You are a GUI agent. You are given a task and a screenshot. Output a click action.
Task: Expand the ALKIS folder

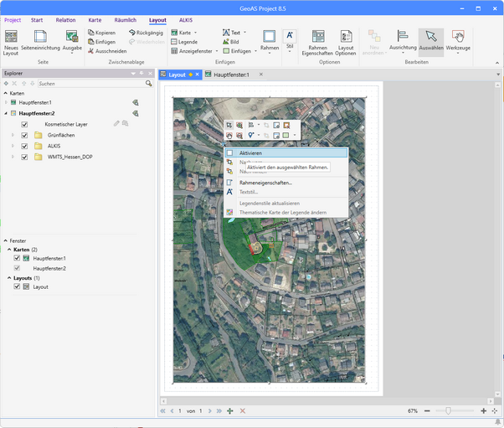[x=13, y=146]
